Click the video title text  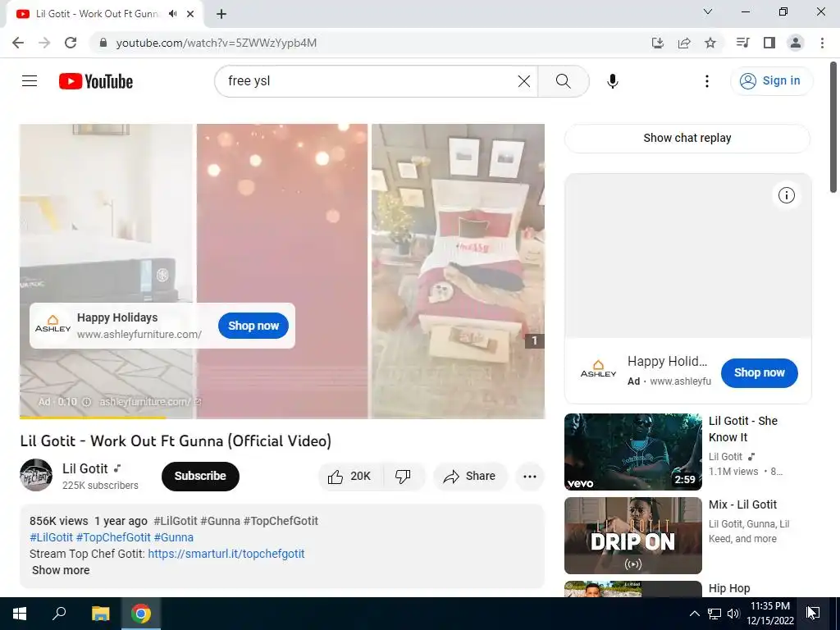(x=176, y=441)
